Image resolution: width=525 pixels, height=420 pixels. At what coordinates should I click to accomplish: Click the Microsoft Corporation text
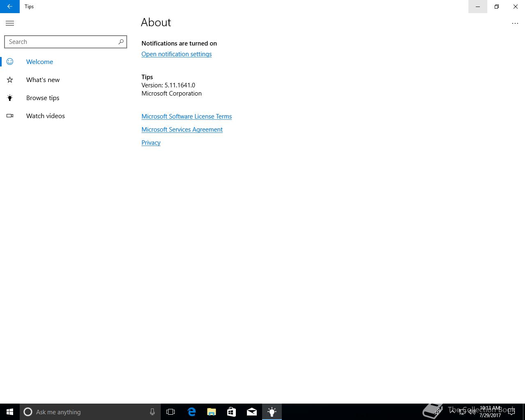(171, 94)
